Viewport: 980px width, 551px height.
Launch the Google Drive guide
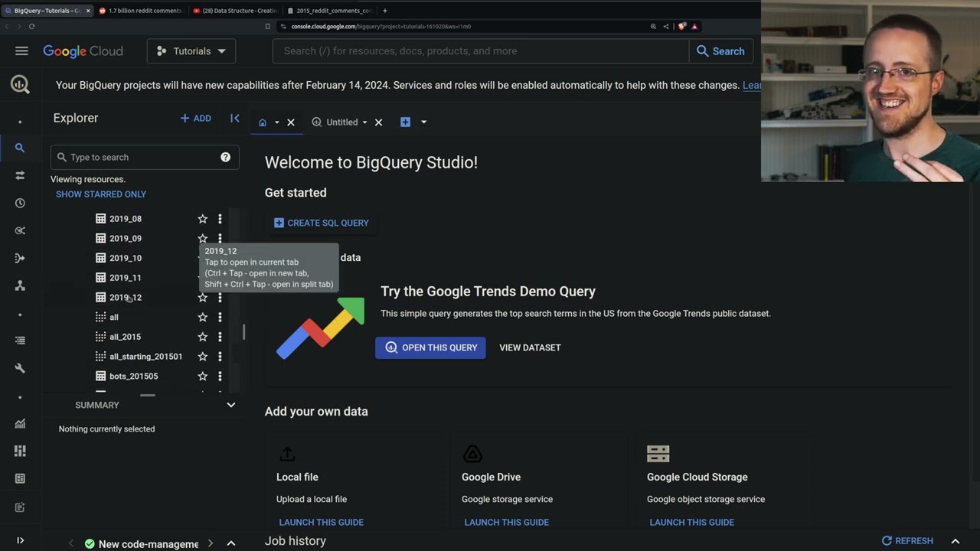click(507, 523)
